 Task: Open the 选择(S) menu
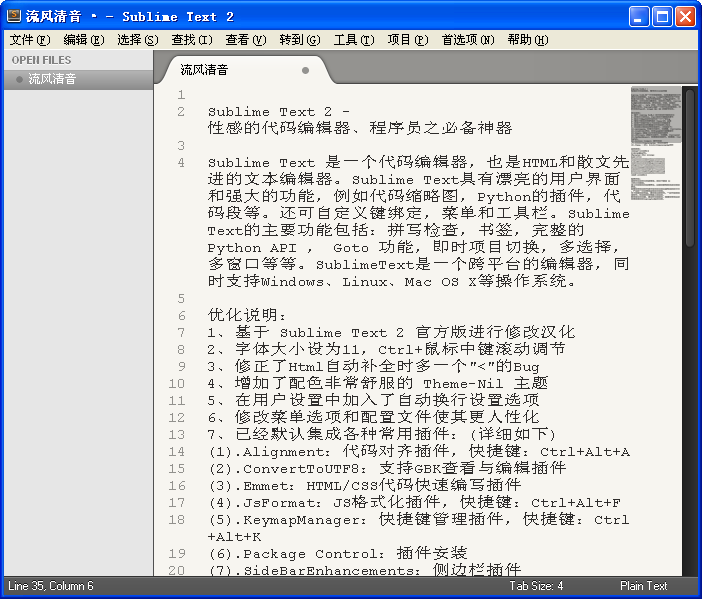138,40
